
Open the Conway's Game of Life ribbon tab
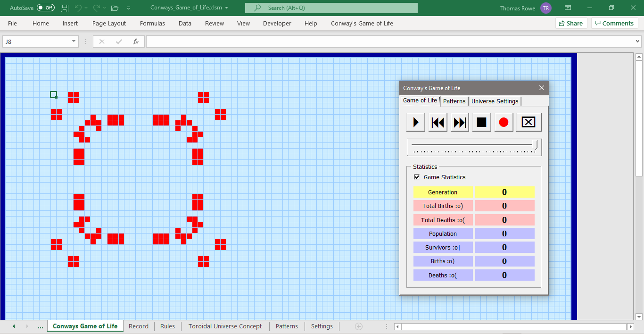pos(362,23)
